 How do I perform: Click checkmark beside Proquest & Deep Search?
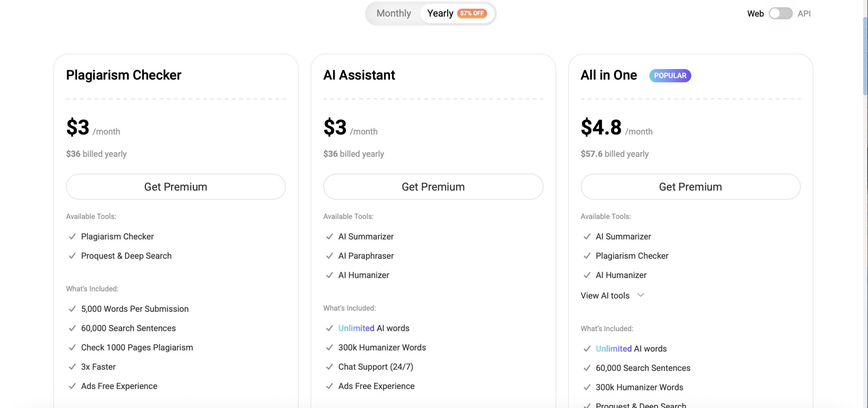72,256
